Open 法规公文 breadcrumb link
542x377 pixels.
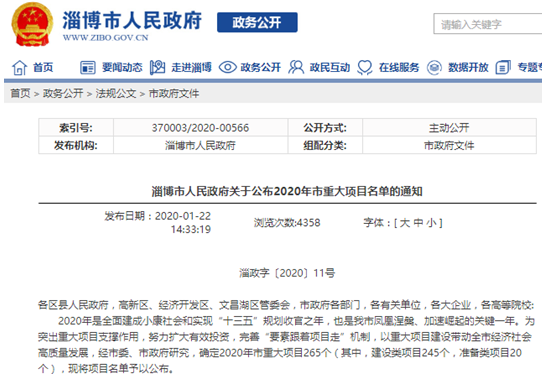coord(116,93)
